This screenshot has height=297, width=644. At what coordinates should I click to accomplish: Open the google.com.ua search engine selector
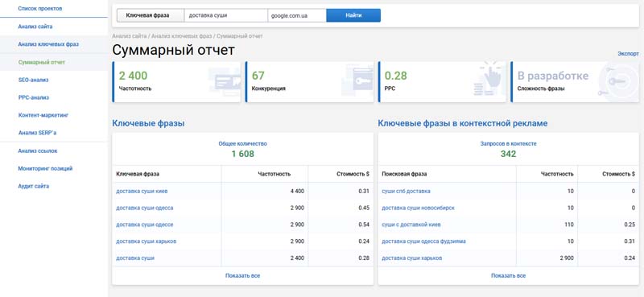297,15
